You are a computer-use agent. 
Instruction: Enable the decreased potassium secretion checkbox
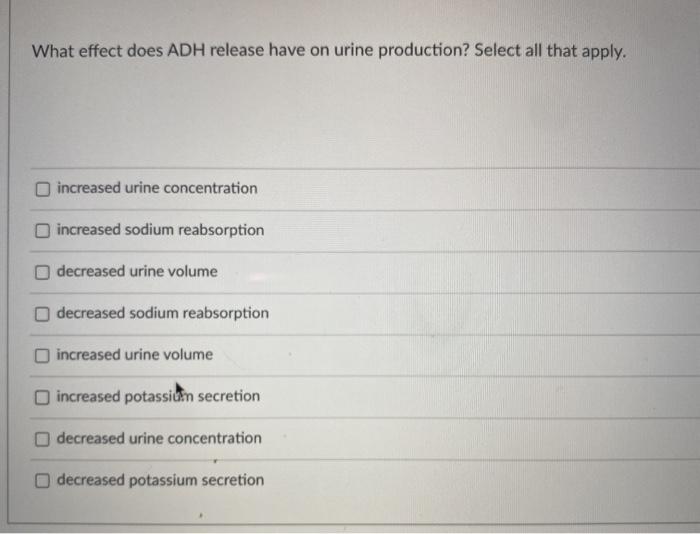tap(42, 481)
